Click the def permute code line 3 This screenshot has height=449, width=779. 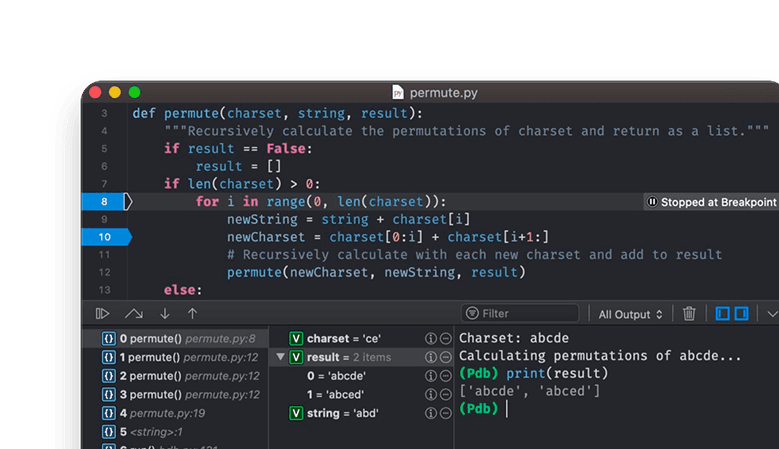pyautogui.click(x=277, y=113)
